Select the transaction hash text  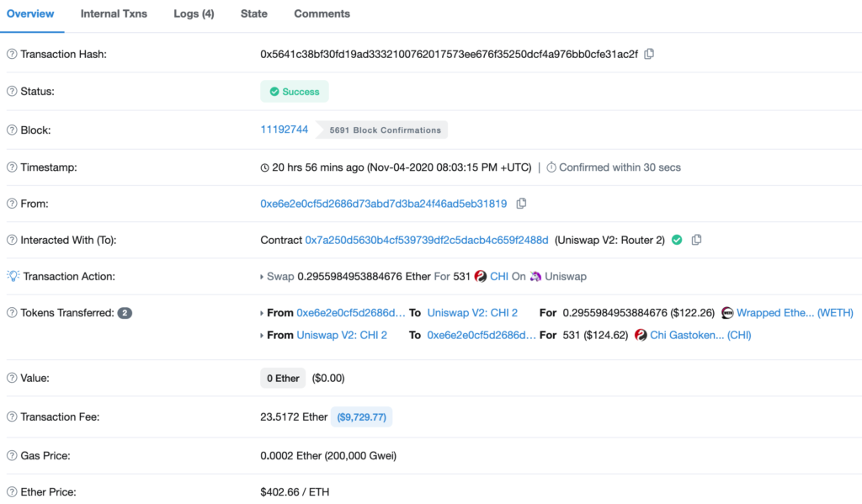point(450,54)
